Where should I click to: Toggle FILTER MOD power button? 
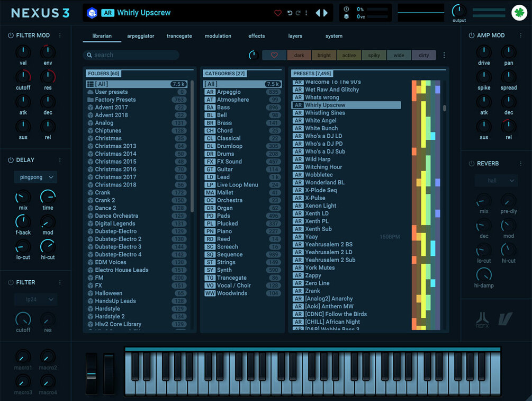(11, 35)
